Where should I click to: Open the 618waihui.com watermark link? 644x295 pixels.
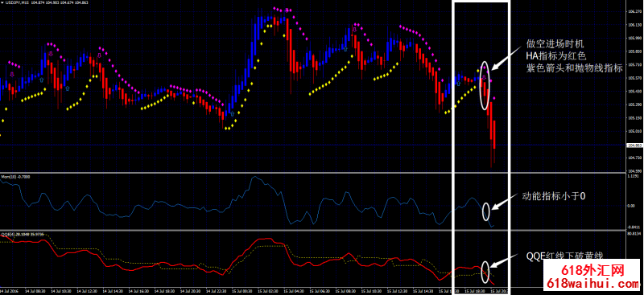pyautogui.click(x=592, y=284)
